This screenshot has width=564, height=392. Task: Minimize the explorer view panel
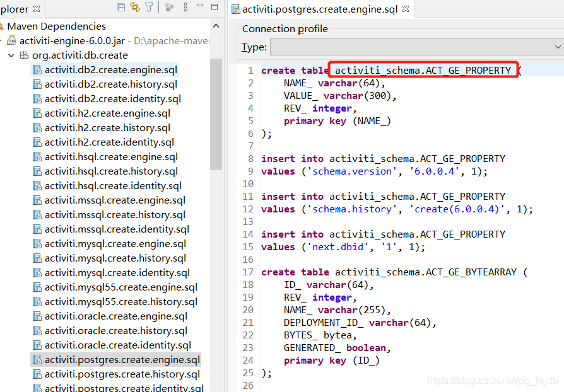199,6
